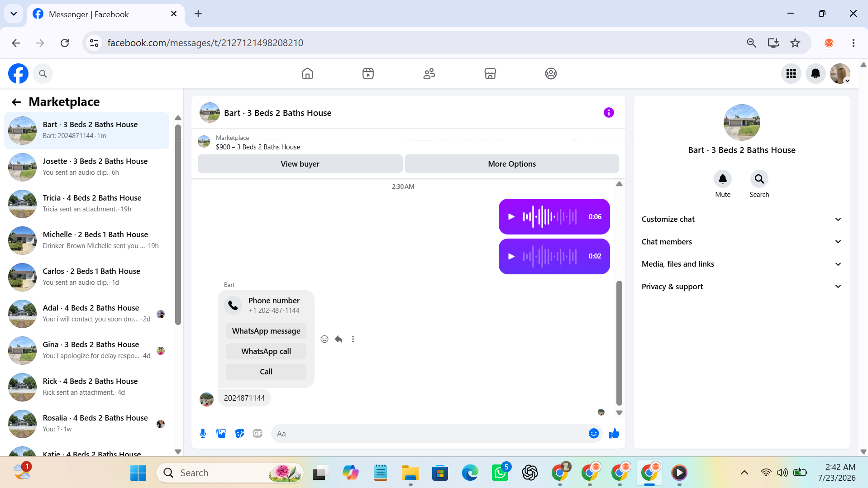868x488 pixels.
Task: Open Carlos 2 Beds 1 Bath House chat
Action: (86, 277)
